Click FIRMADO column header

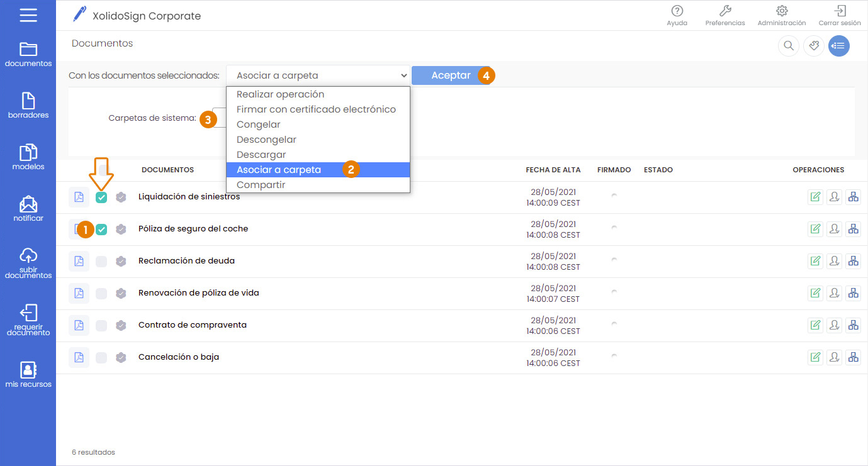(614, 170)
